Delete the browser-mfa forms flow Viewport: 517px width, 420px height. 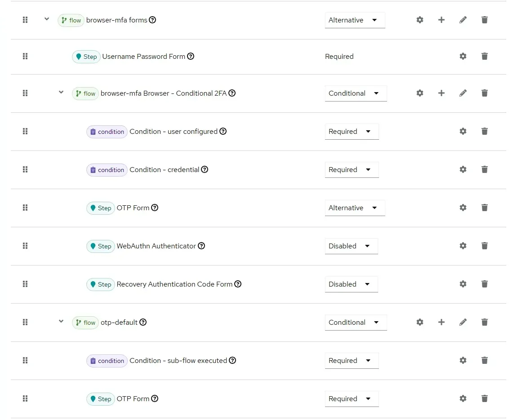485,20
